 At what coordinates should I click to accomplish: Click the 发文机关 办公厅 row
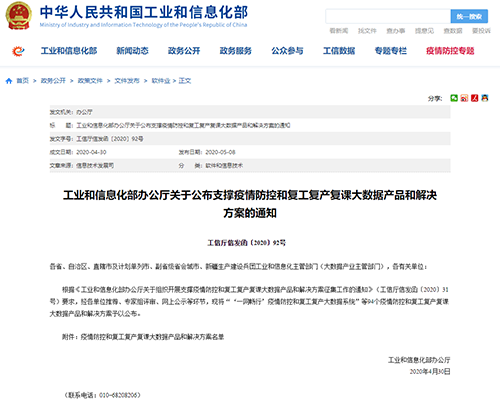tap(250, 112)
